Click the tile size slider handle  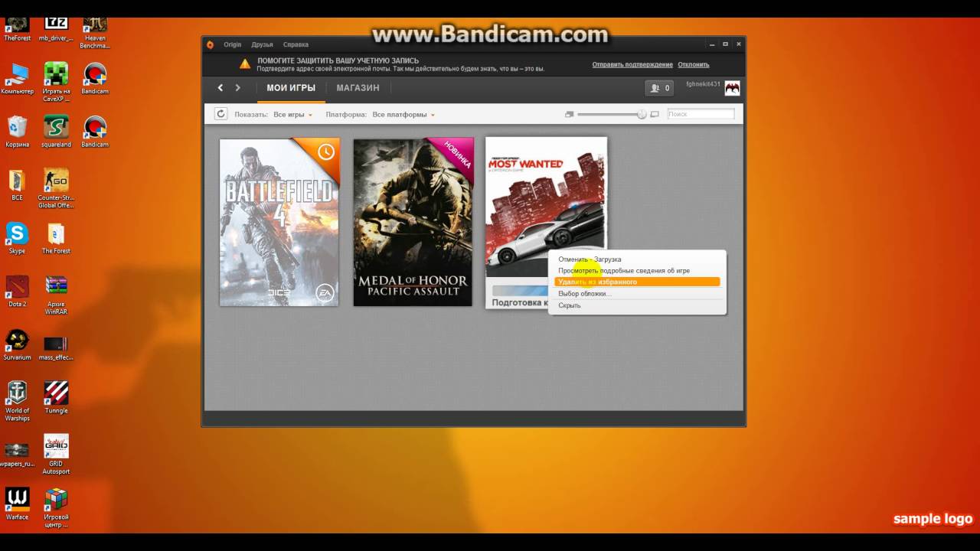coord(642,114)
